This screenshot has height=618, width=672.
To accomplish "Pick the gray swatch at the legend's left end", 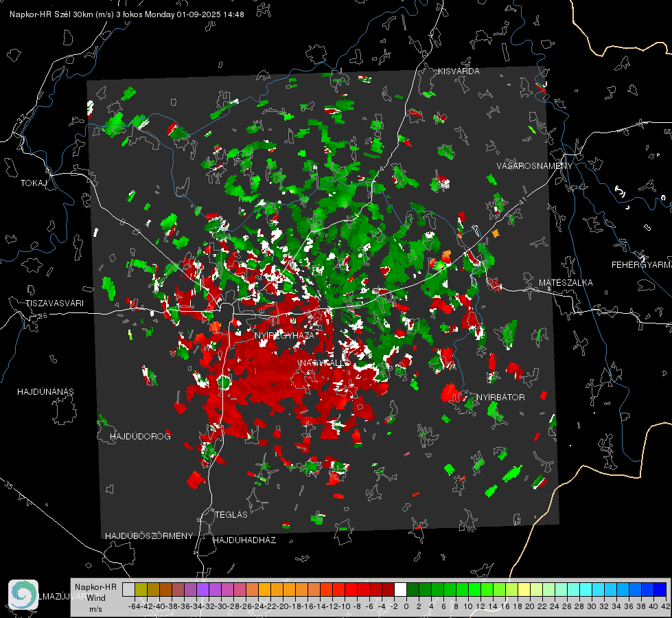I will pyautogui.click(x=128, y=589).
